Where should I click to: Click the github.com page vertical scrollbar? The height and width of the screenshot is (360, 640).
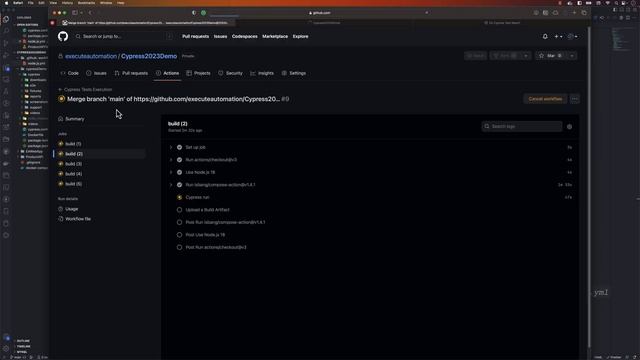589,188
